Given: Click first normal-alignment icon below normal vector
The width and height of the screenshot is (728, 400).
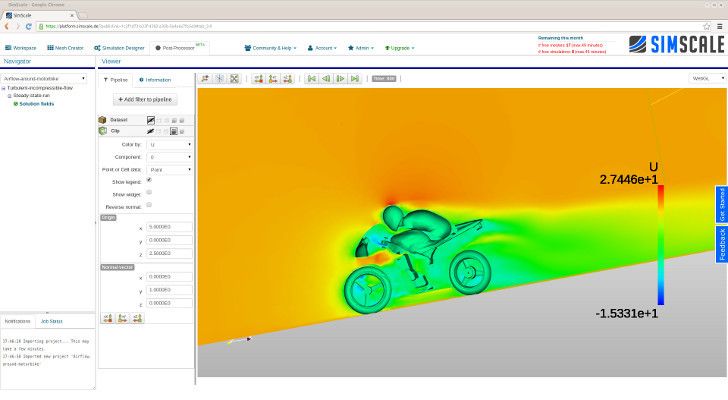Looking at the screenshot, I should click(x=108, y=318).
